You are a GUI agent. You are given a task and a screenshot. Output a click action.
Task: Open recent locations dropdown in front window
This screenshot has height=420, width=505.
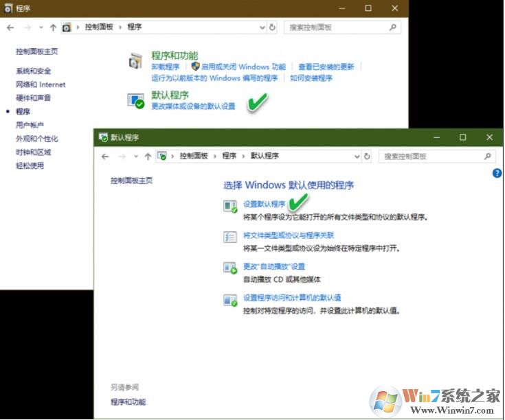click(135, 156)
